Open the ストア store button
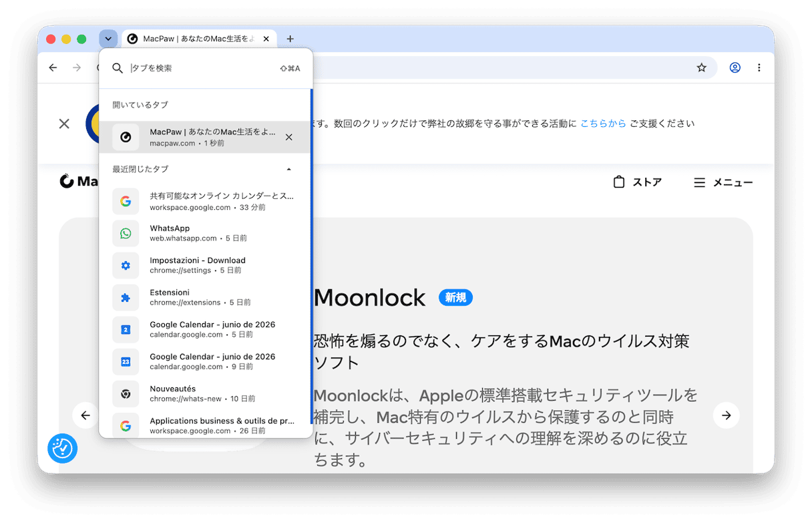The height and width of the screenshot is (523, 812). point(637,182)
